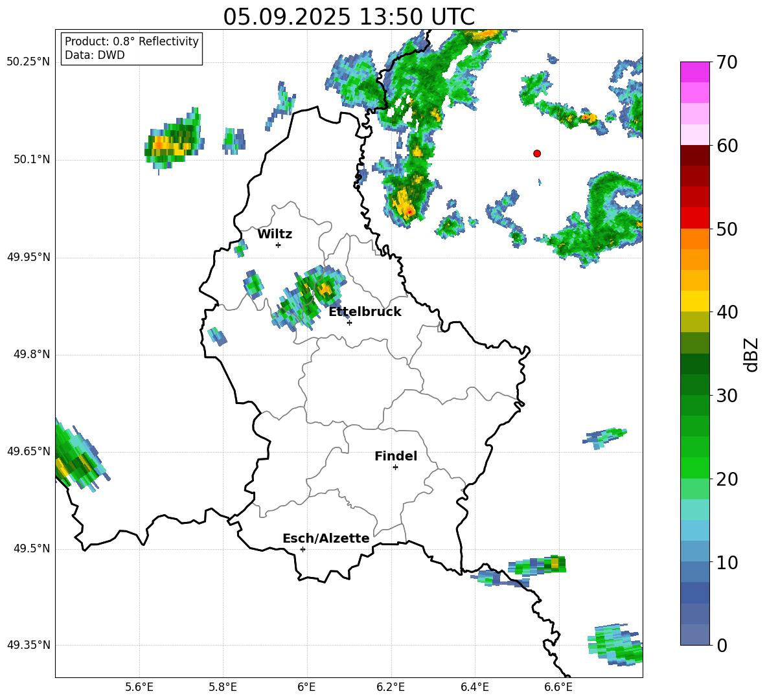Click the 49.5°N latitude label
Screen dimensions: 767x700
tap(32, 548)
